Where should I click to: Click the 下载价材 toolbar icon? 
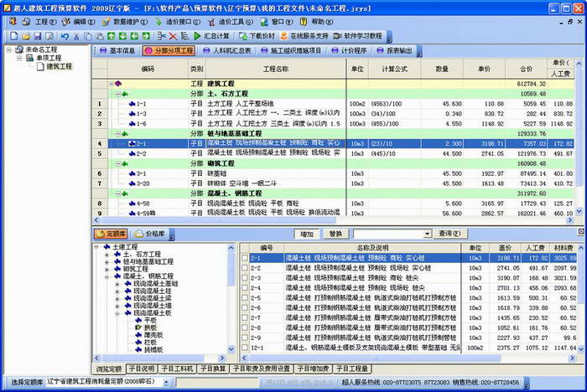(x=256, y=37)
